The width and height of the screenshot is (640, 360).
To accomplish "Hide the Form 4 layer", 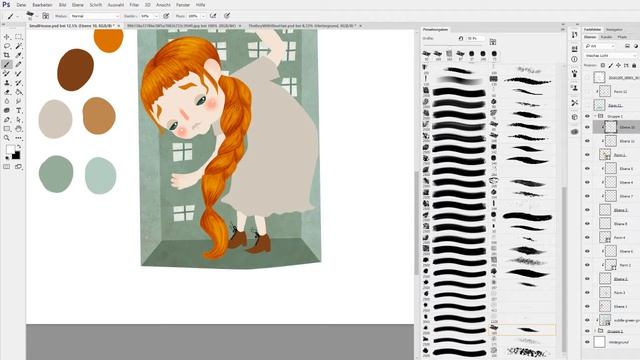I will pos(587,237).
